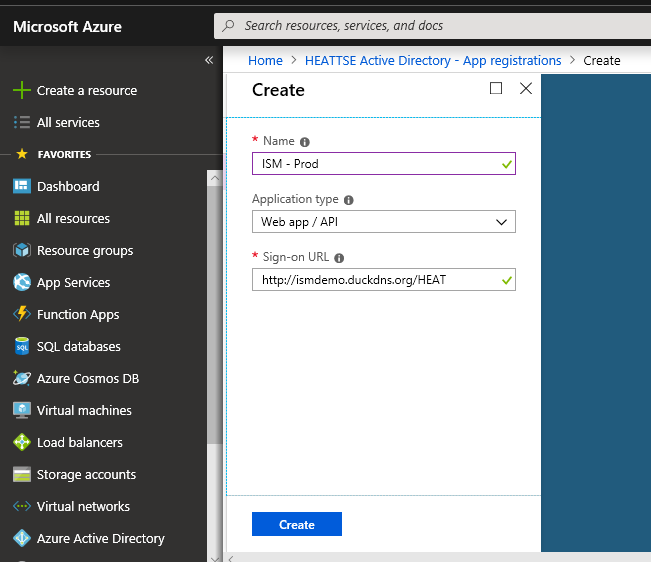The image size is (651, 562).
Task: Open All services menu item
Action: tap(68, 122)
